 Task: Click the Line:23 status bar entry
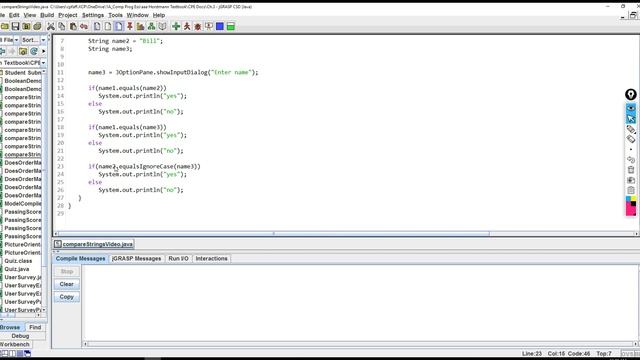[x=532, y=353]
